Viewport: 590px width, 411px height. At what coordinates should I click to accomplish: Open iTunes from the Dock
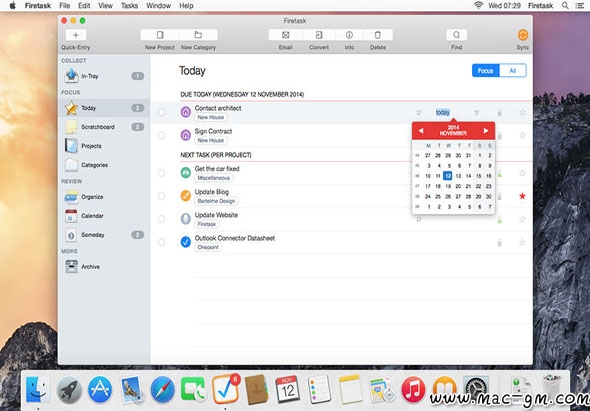[413, 390]
